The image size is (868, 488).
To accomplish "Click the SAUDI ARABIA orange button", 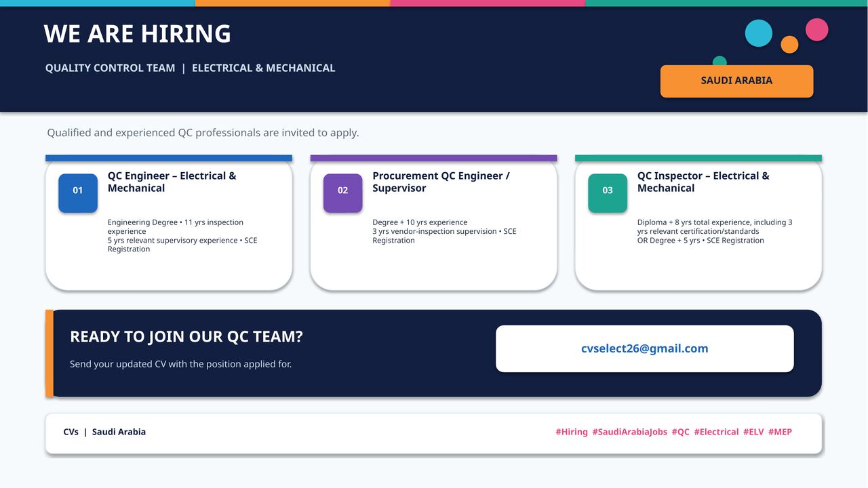I will [x=736, y=81].
